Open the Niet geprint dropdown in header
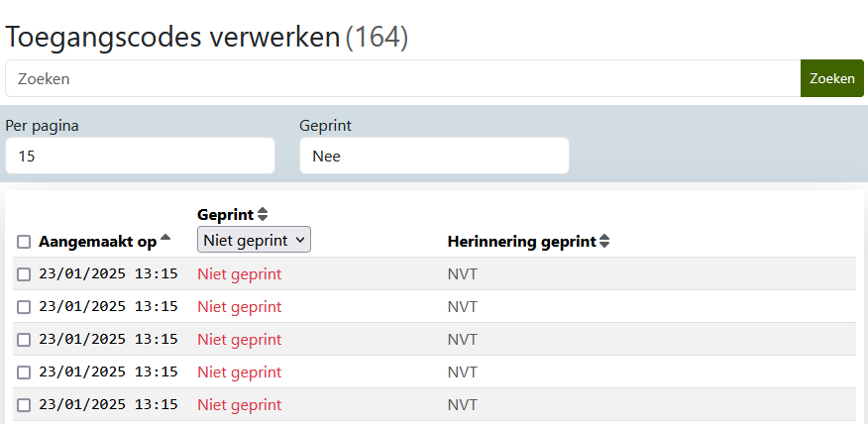Image resolution: width=868 pixels, height=424 pixels. [255, 239]
